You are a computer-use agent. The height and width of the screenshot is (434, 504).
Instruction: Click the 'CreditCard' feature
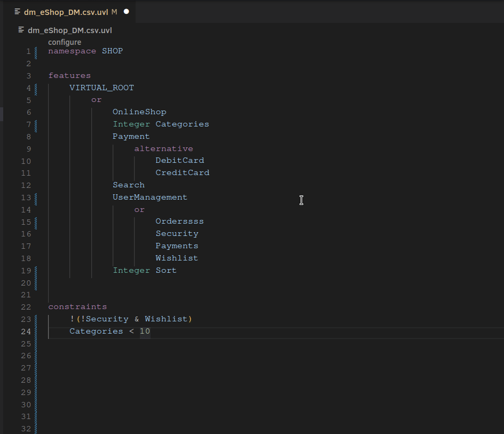[x=183, y=172]
